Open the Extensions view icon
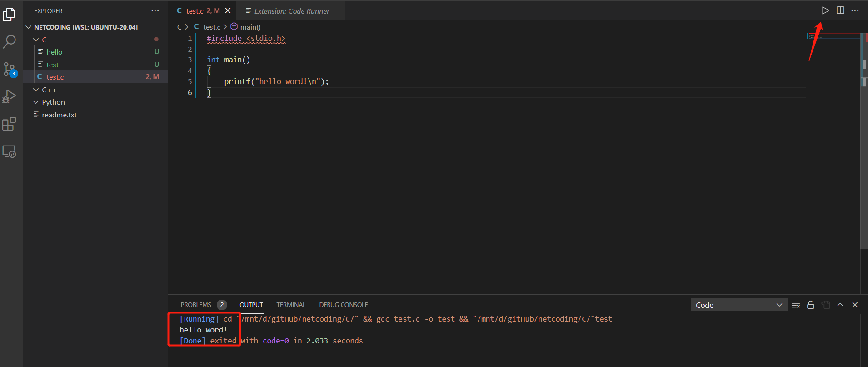This screenshot has width=868, height=367. point(9,124)
